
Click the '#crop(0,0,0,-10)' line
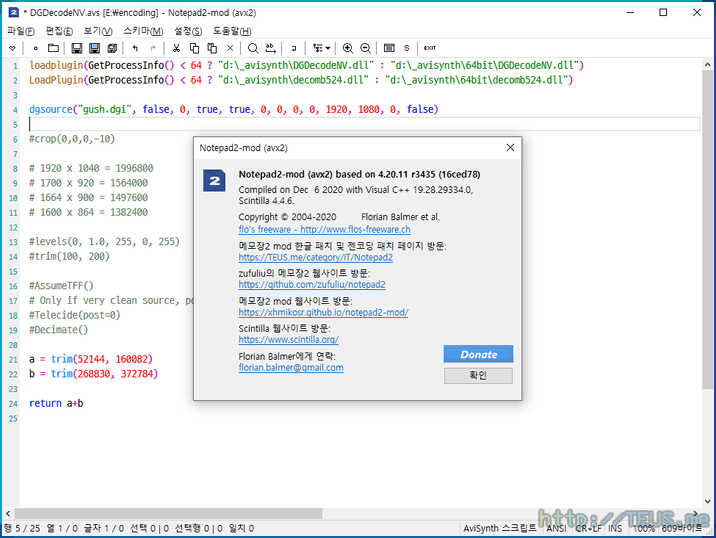(x=72, y=138)
